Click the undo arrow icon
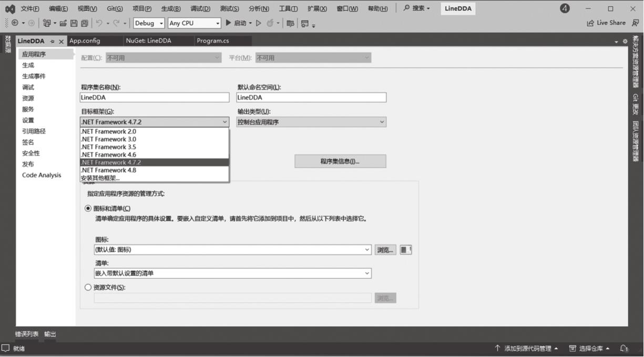 (99, 23)
